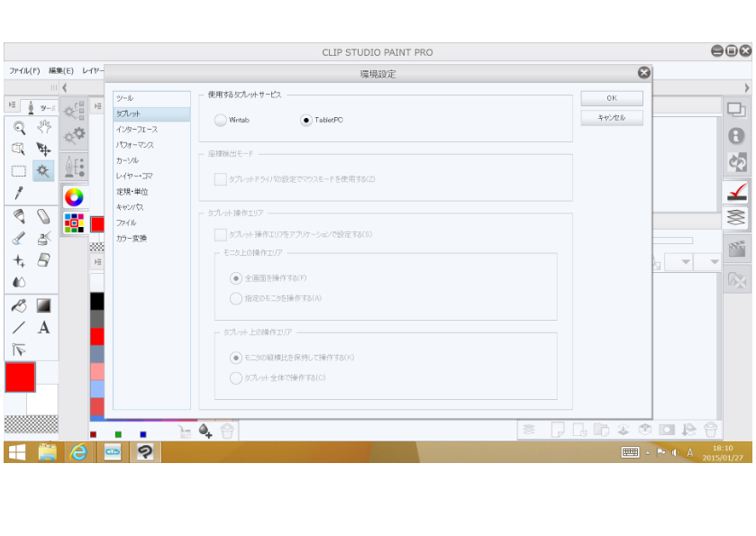Click the add color droplet icon
Viewport: 756px width, 536px height.
click(x=205, y=431)
